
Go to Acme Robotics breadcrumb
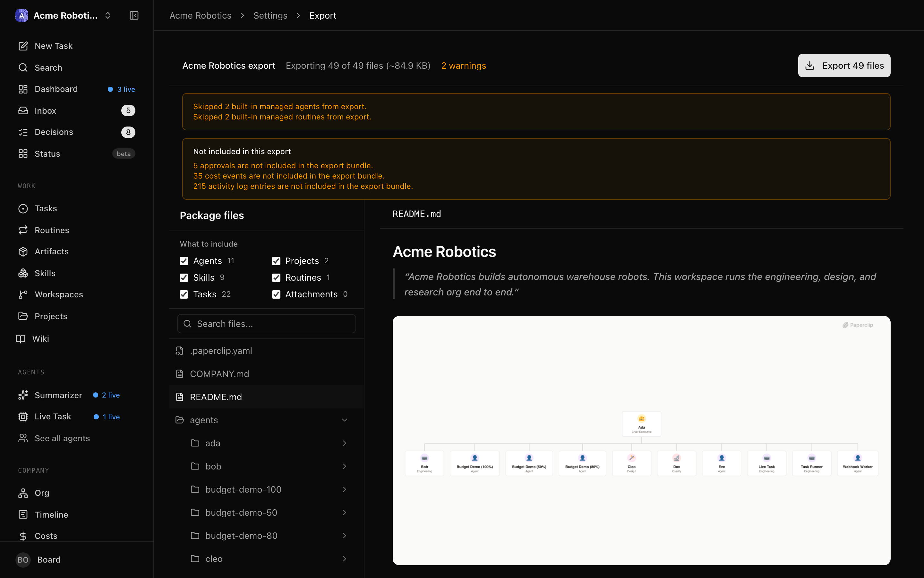201,15
